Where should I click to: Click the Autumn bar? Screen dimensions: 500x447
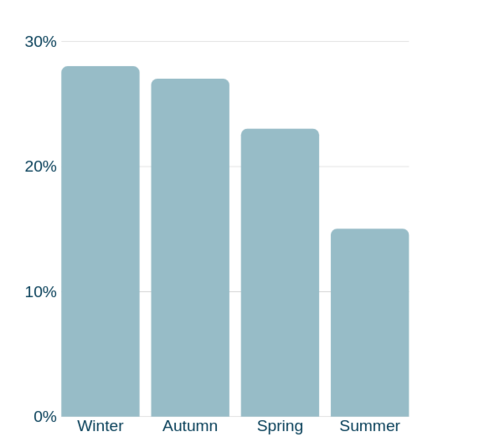[190, 248]
